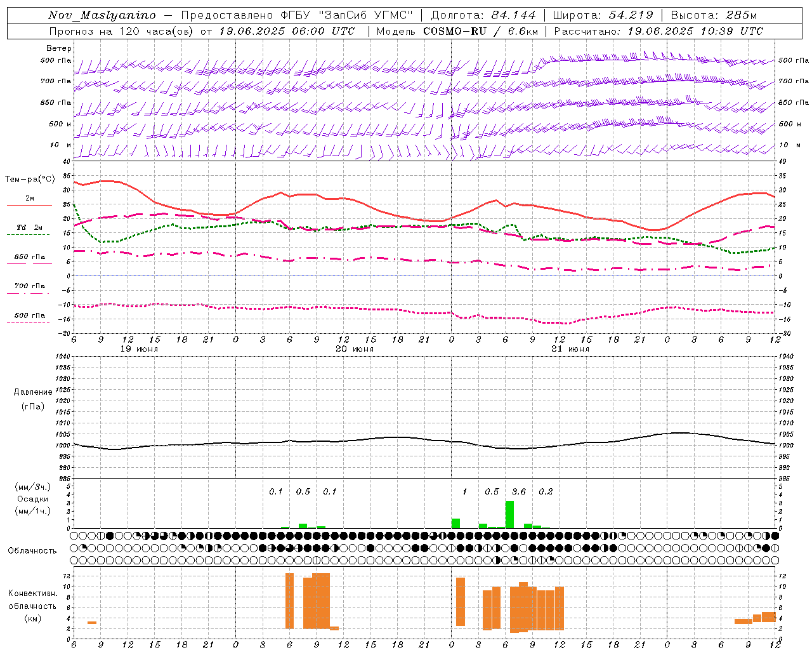Click the '(мм/3ч.)' precipitation unit label
Viewport: 812px width, 650px height.
33,487
